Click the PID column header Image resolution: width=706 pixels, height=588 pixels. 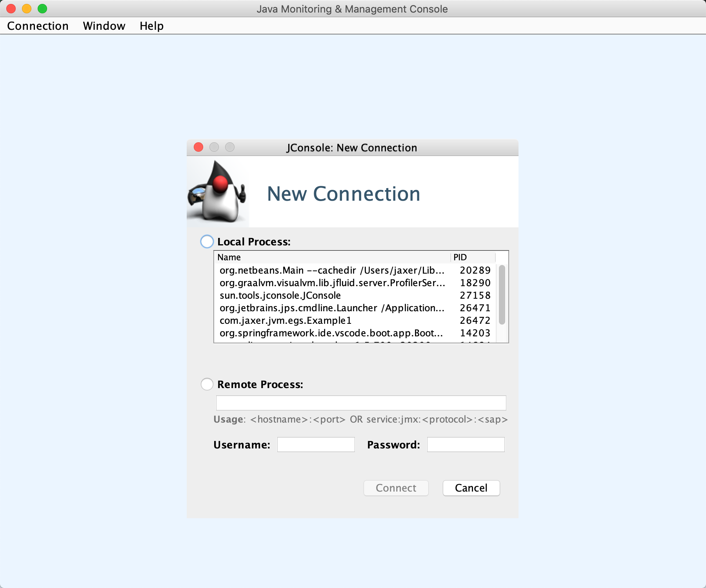[473, 257]
